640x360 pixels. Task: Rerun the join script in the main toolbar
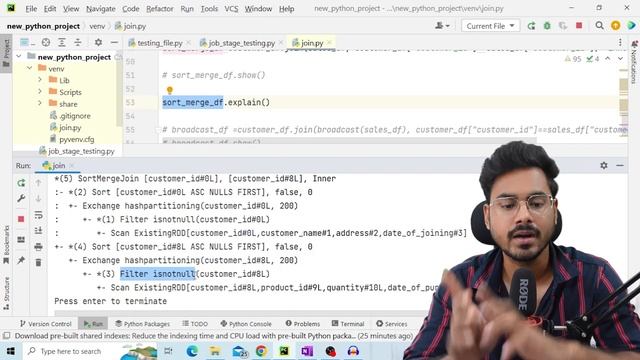(531, 26)
